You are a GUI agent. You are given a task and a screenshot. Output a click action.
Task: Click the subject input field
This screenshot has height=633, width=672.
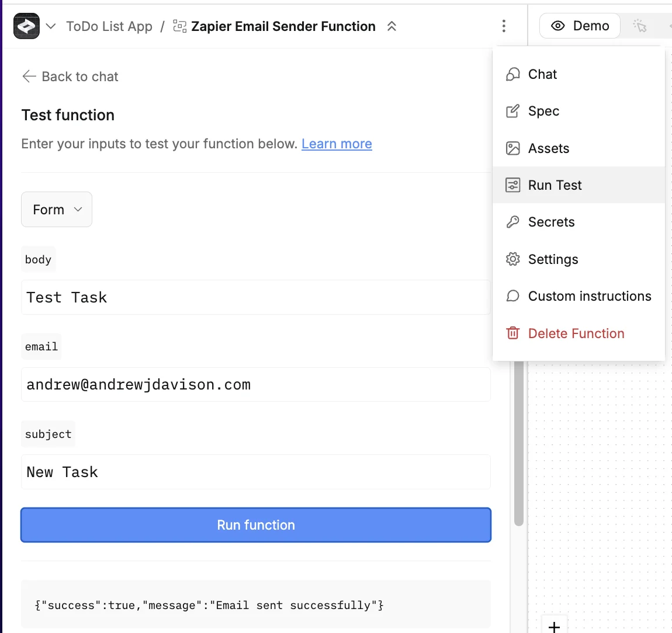pos(256,472)
